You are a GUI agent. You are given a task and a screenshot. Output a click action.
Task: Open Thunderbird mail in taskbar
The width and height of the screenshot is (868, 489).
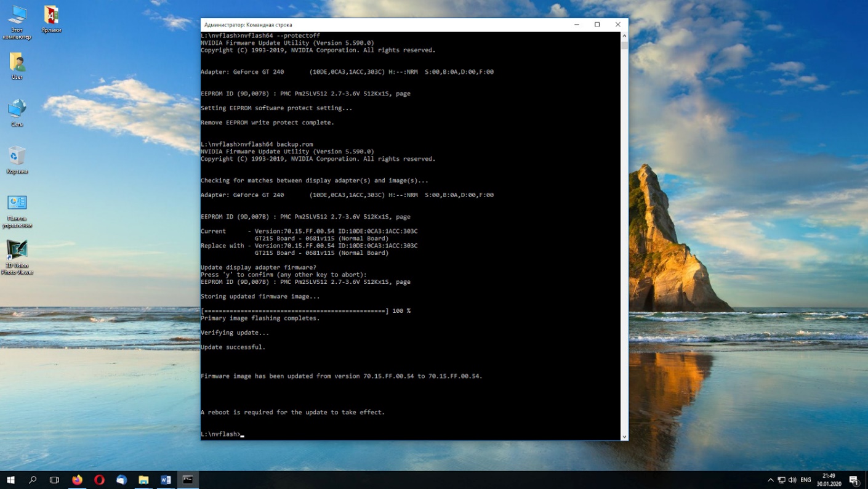click(121, 480)
